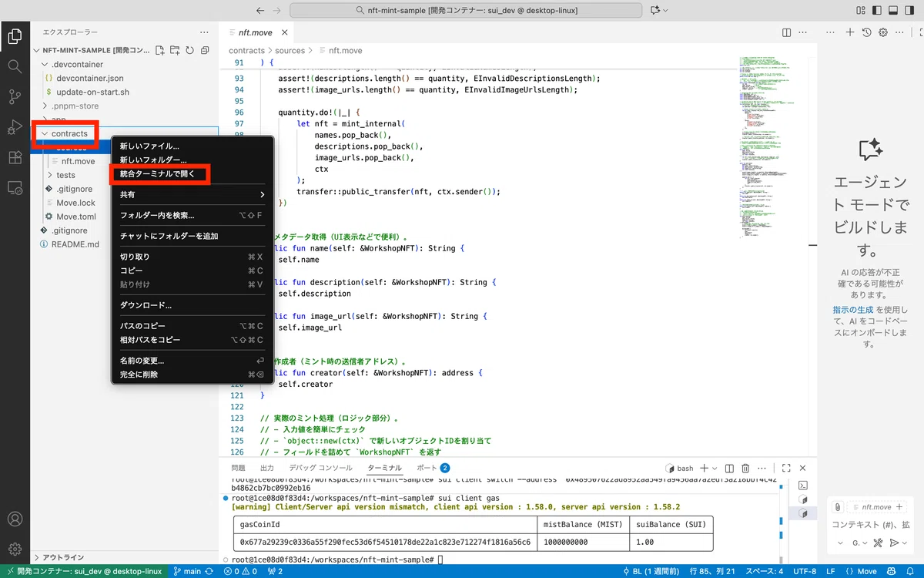Open Remote Explorer in activity bar
Screen dimensions: 924x578
click(x=15, y=187)
